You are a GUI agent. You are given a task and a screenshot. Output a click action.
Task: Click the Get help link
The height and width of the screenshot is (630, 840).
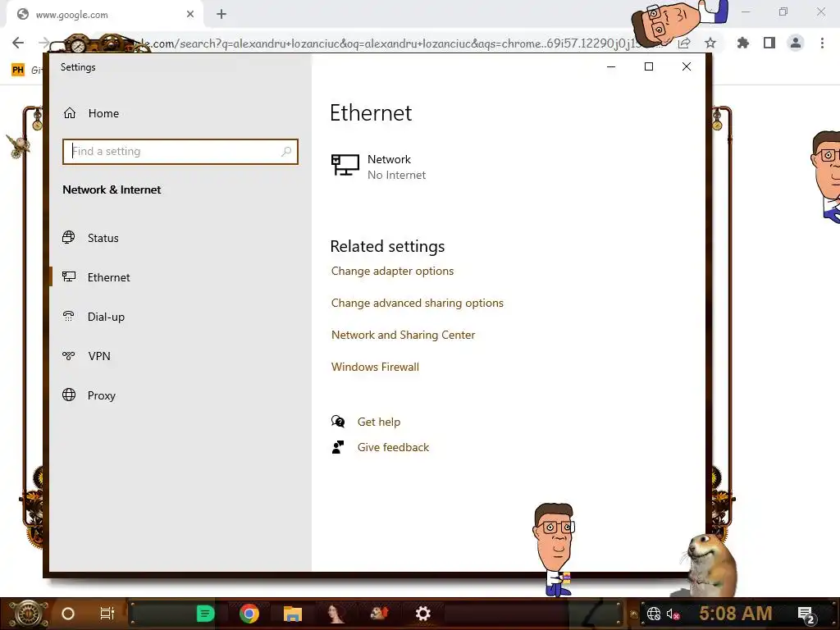pos(379,422)
